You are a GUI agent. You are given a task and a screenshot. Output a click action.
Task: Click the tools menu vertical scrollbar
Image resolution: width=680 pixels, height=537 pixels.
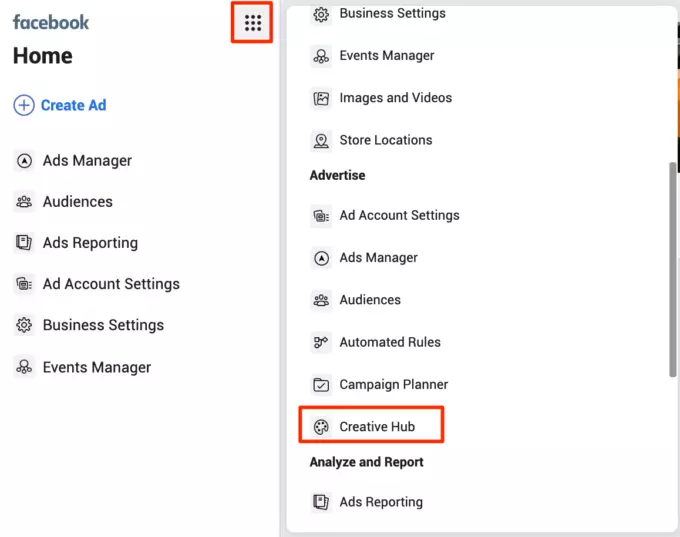tap(669, 270)
